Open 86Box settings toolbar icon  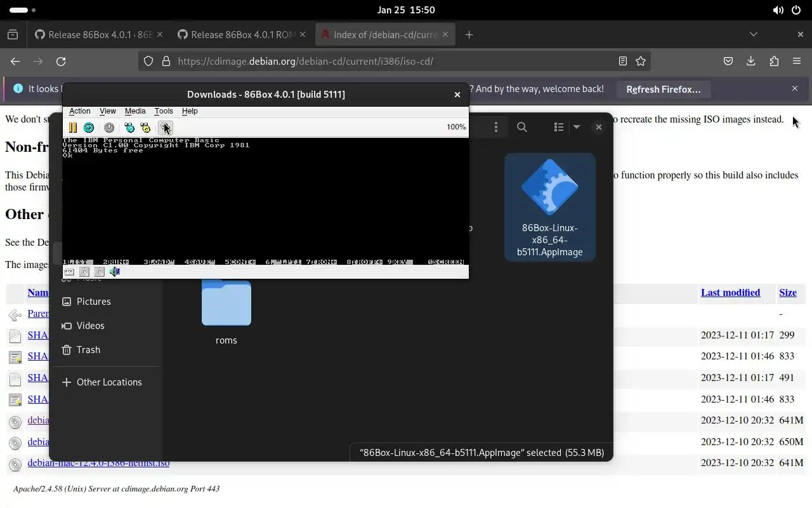pos(165,128)
